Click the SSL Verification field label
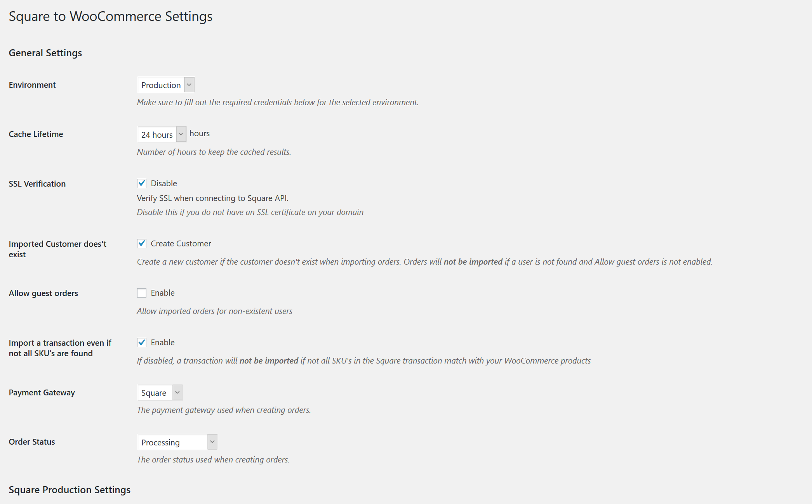Viewport: 812px width, 504px height. point(37,184)
